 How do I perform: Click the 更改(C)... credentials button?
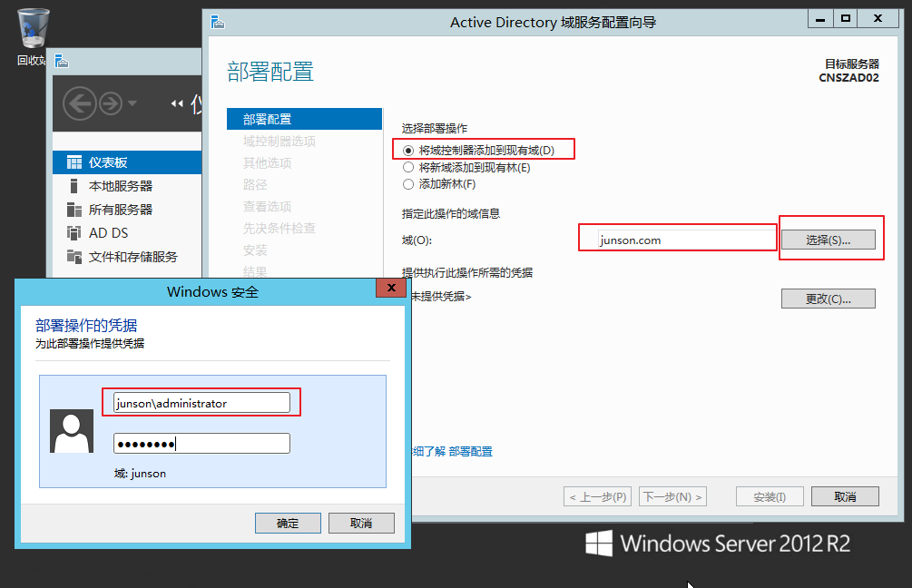pos(829,299)
